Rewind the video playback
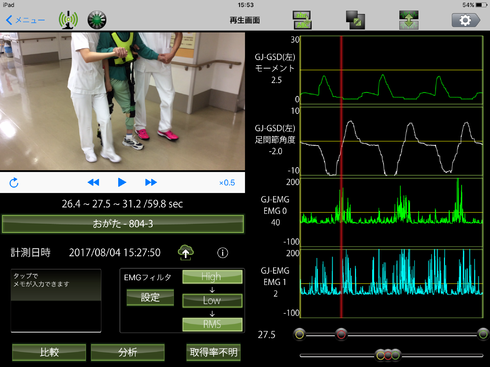This screenshot has height=367, width=490. pyautogui.click(x=93, y=182)
